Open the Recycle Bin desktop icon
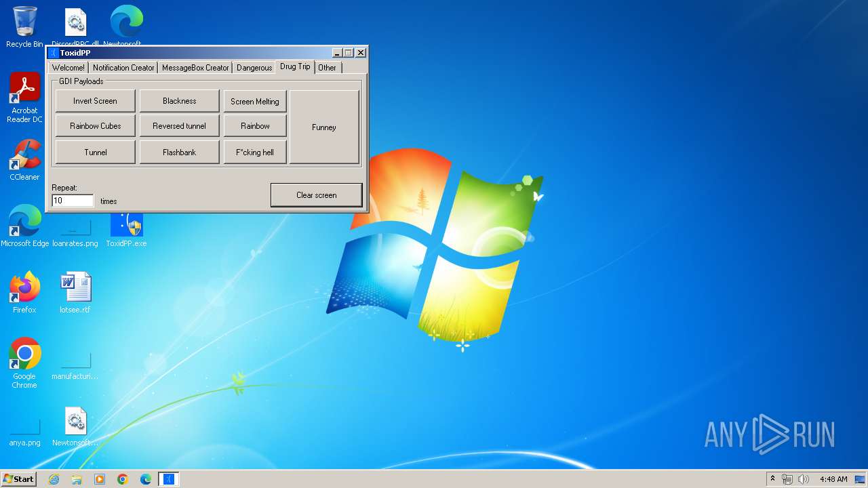 click(24, 26)
